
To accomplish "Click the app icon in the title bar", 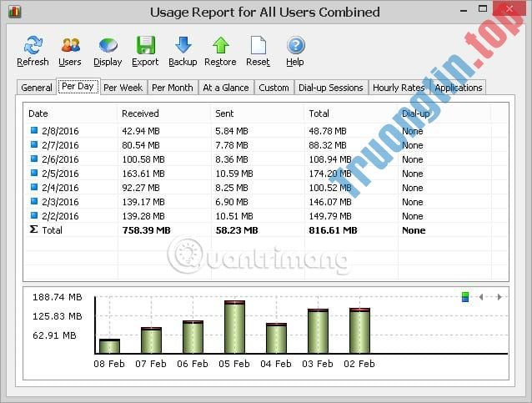I will click(15, 13).
